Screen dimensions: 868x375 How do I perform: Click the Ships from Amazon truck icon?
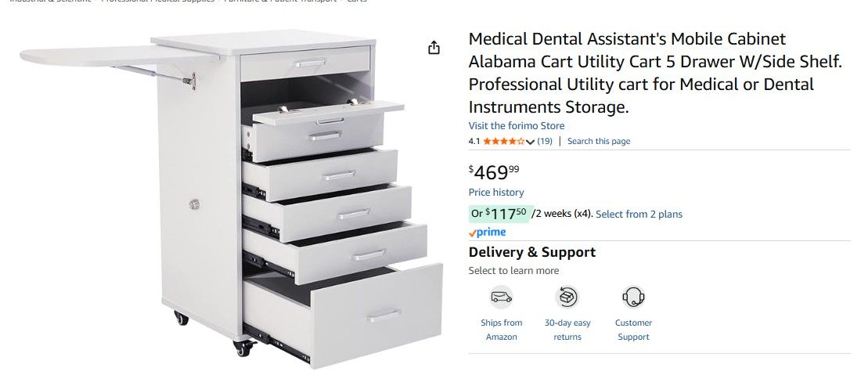501,297
